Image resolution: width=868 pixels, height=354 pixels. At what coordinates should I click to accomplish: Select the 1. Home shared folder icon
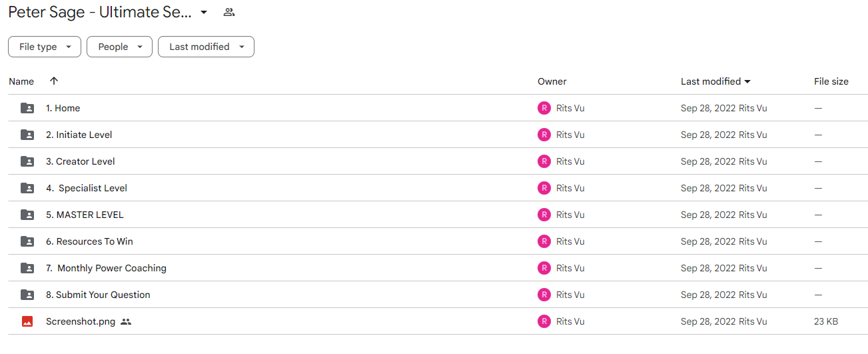(x=27, y=108)
